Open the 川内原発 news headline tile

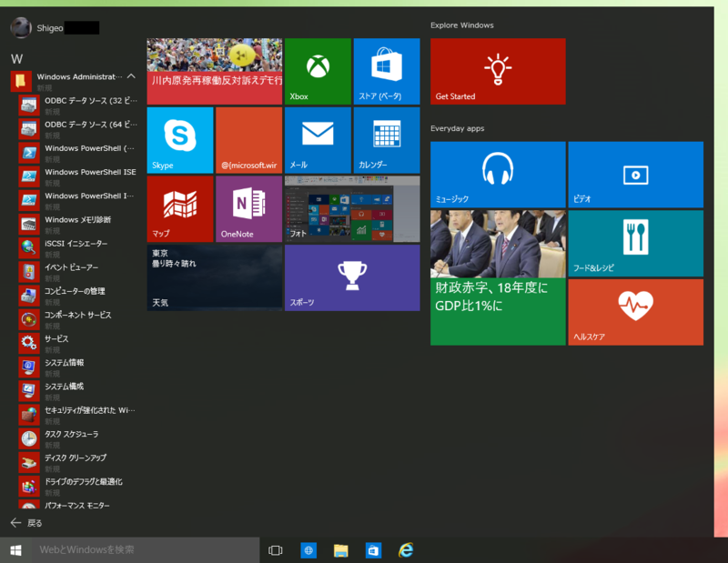click(215, 72)
